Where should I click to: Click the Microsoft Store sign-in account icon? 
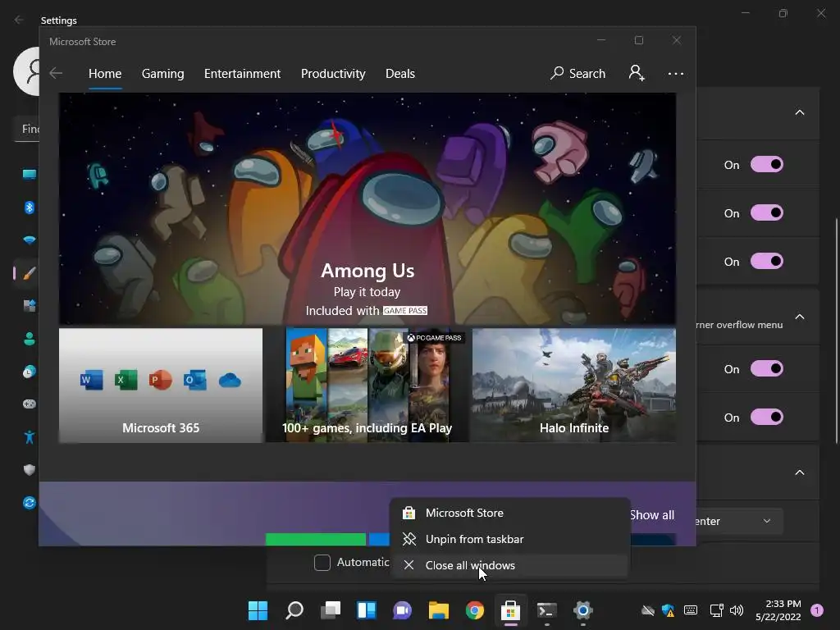[x=637, y=73]
